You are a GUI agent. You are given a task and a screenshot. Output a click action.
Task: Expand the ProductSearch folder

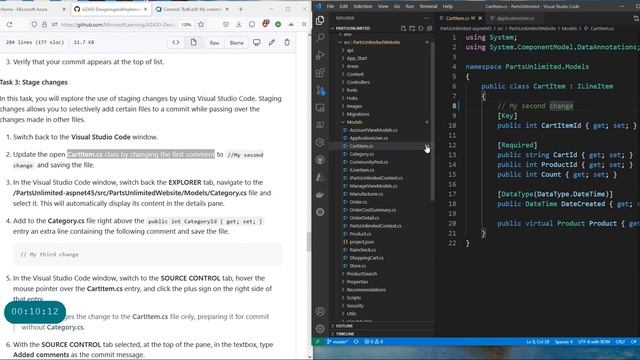[x=362, y=274]
